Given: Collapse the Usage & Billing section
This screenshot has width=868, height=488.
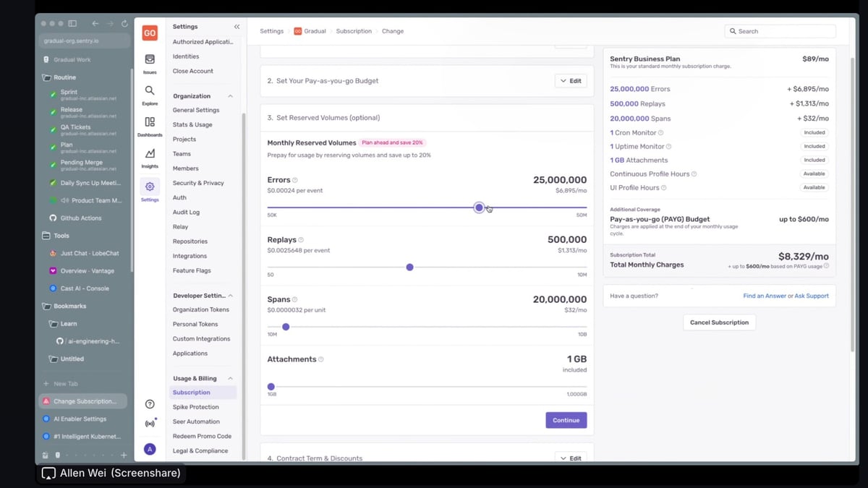Looking at the screenshot, I should point(231,379).
